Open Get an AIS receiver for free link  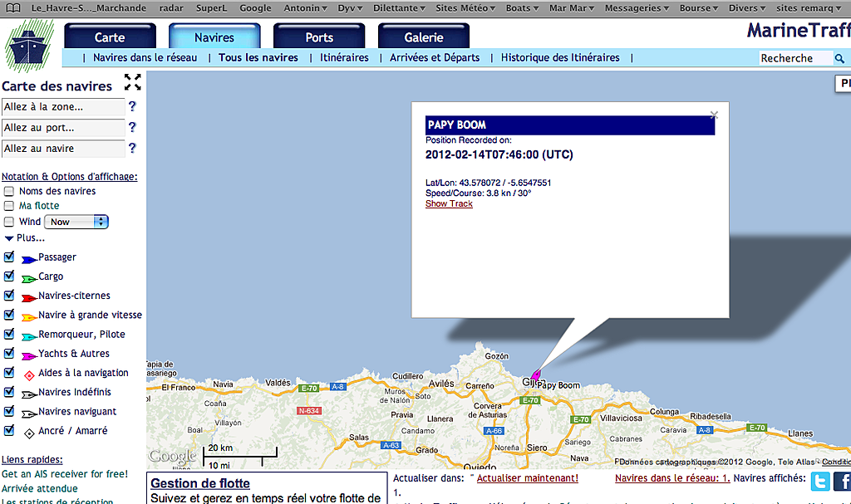coord(65,473)
